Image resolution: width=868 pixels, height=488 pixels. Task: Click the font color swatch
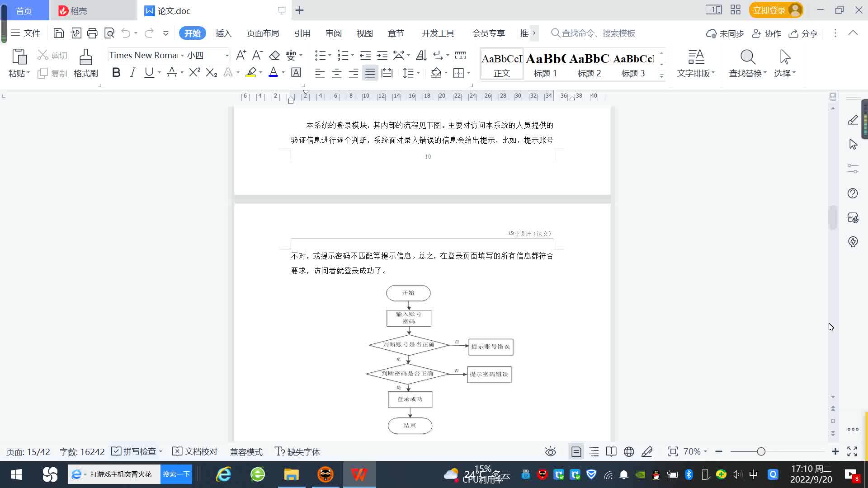tap(273, 72)
